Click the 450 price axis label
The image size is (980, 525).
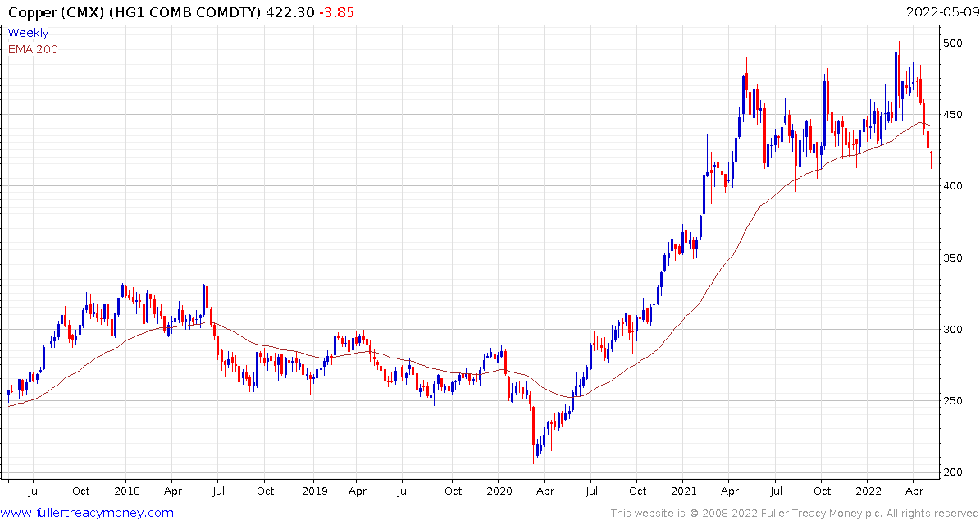pyautogui.click(x=954, y=114)
